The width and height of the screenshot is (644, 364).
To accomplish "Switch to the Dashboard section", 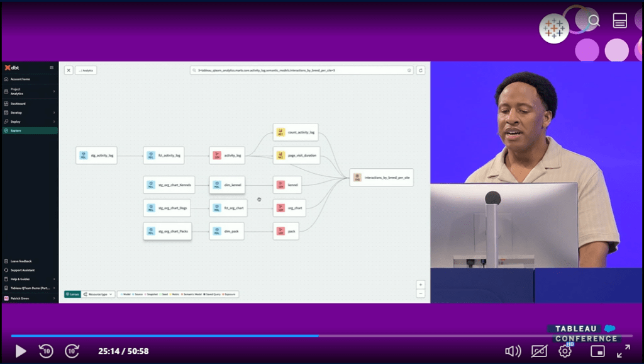I will pyautogui.click(x=25, y=103).
